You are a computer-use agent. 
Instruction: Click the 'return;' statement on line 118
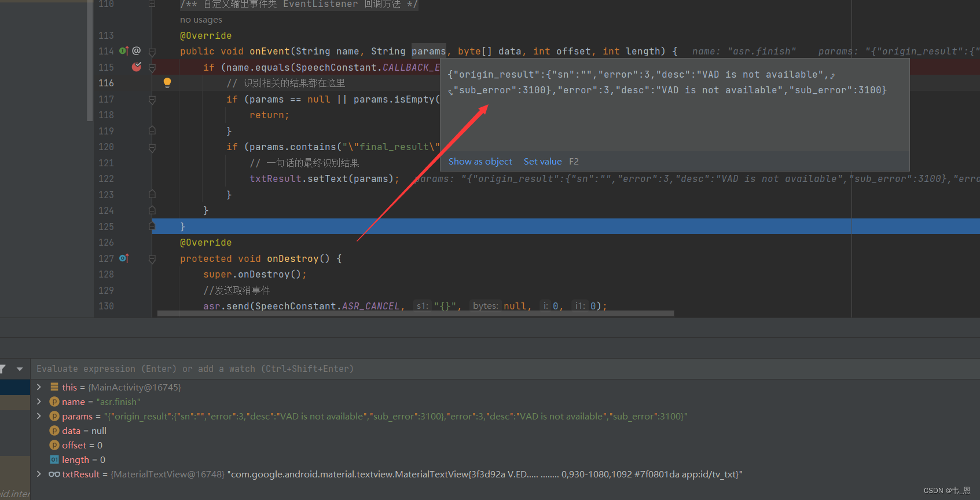click(x=269, y=115)
